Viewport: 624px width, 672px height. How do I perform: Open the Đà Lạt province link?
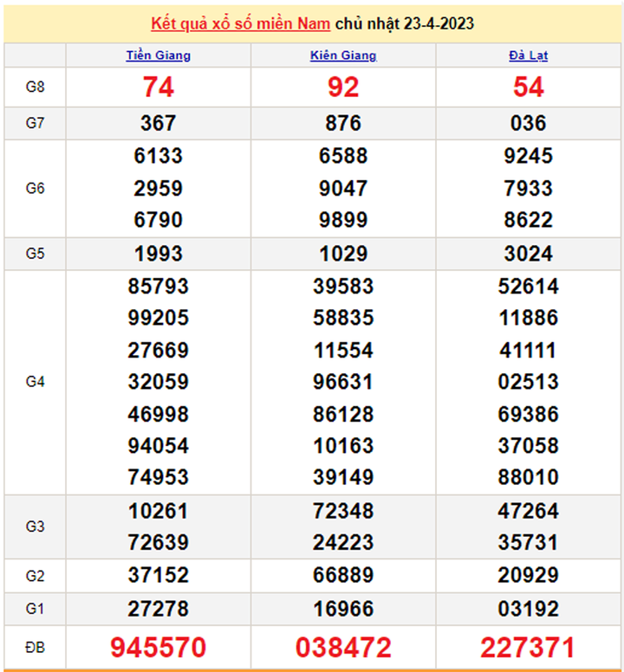click(x=528, y=56)
